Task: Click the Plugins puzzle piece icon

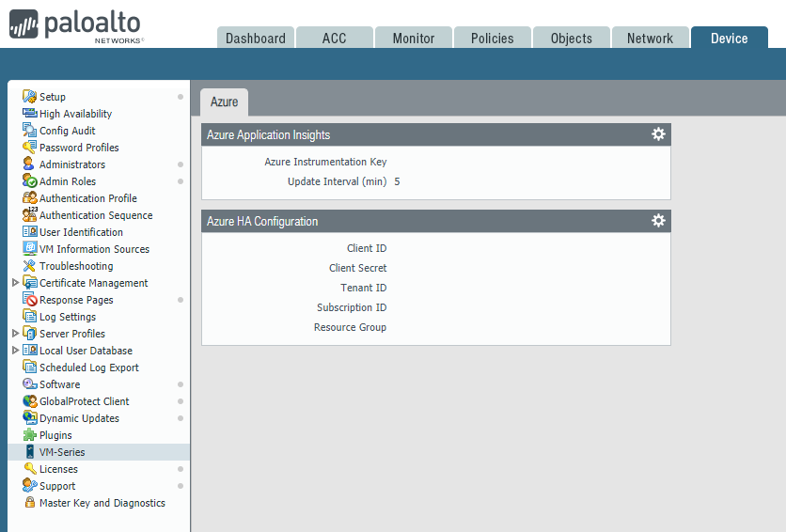Action: (x=30, y=435)
